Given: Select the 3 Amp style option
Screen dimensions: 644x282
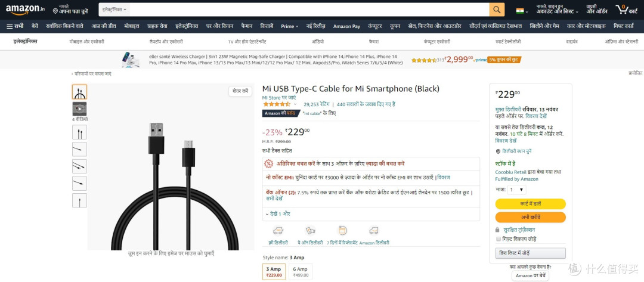Looking at the screenshot, I should pos(274,272).
